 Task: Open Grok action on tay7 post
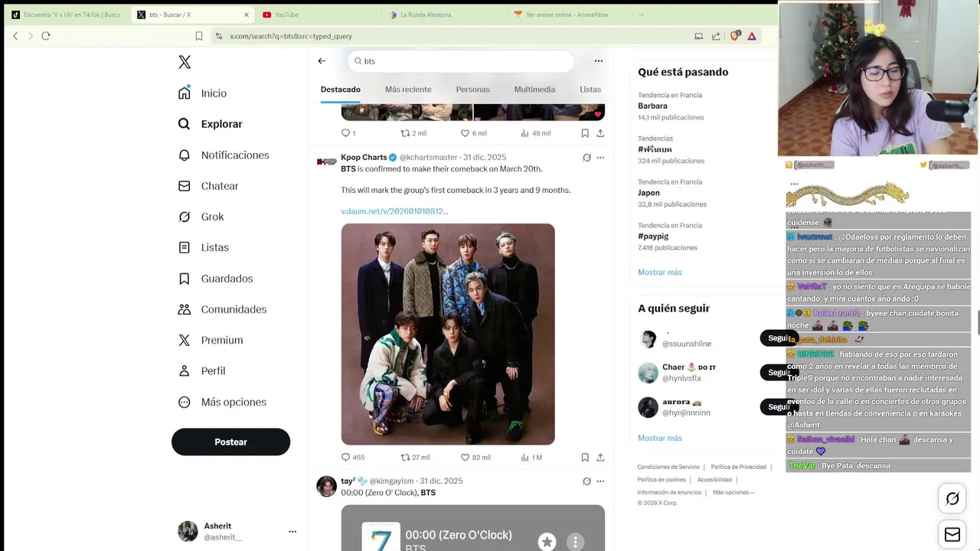coord(586,481)
